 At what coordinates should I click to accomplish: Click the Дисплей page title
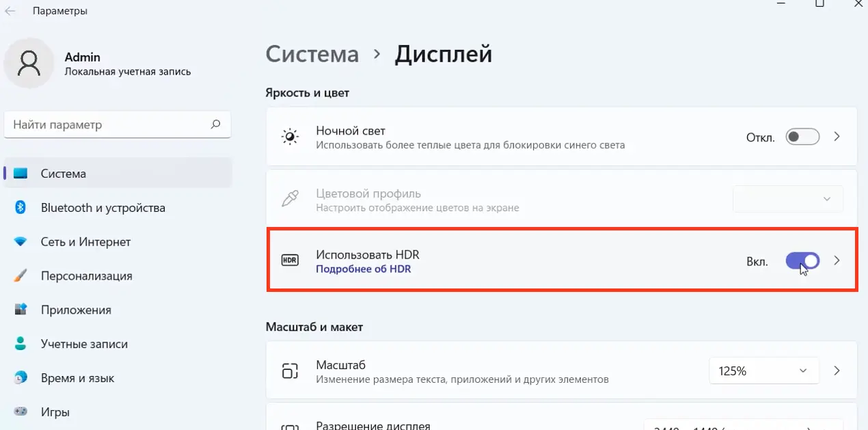pos(444,54)
